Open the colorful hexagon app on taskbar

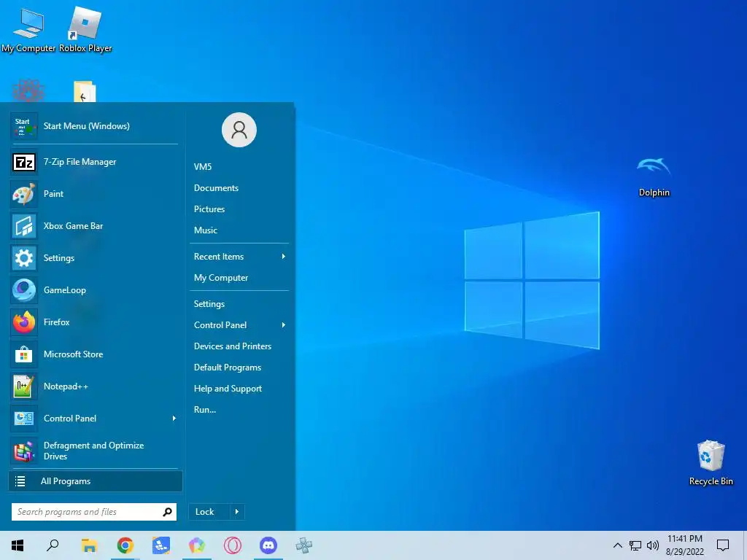[x=197, y=545]
